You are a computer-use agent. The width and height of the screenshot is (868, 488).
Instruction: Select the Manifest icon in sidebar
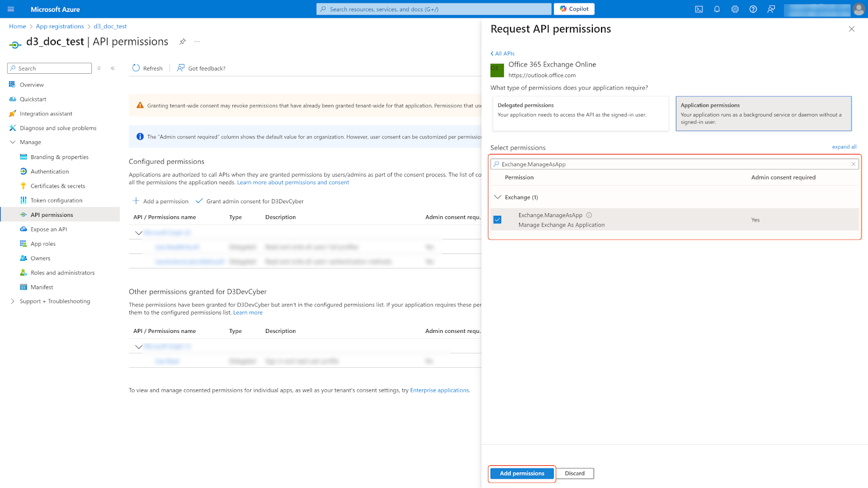click(x=22, y=287)
